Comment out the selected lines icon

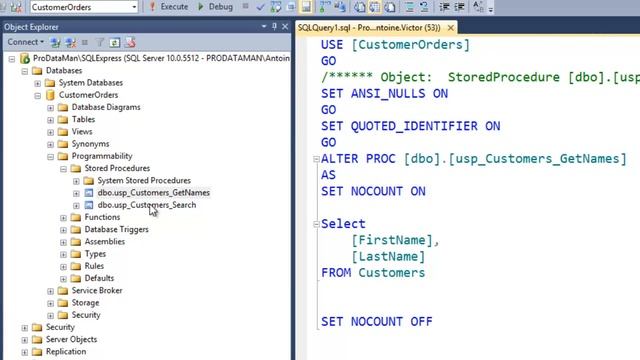coord(409,7)
